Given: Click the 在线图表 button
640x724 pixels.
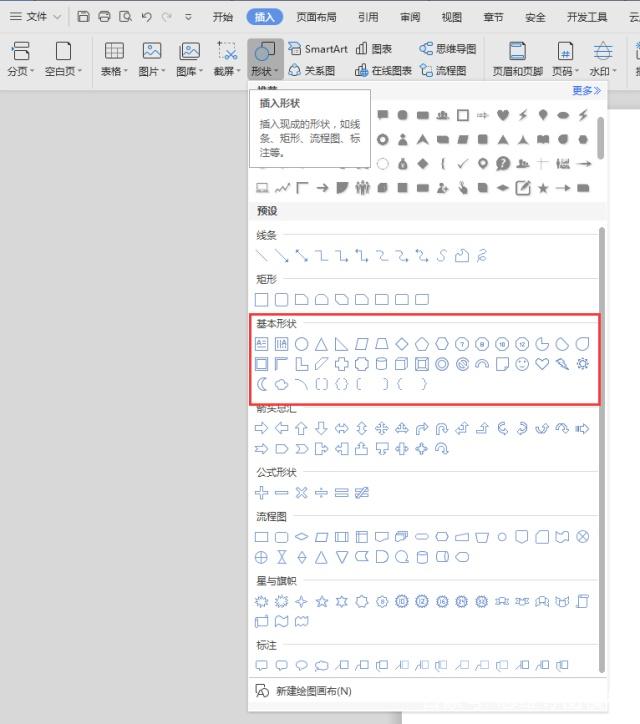Looking at the screenshot, I should pyautogui.click(x=383, y=71).
